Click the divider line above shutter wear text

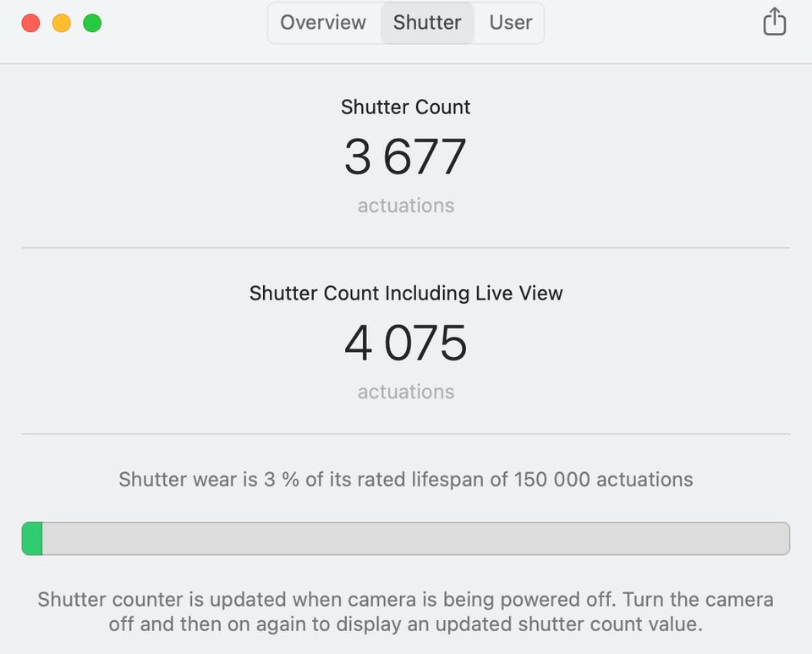406,434
